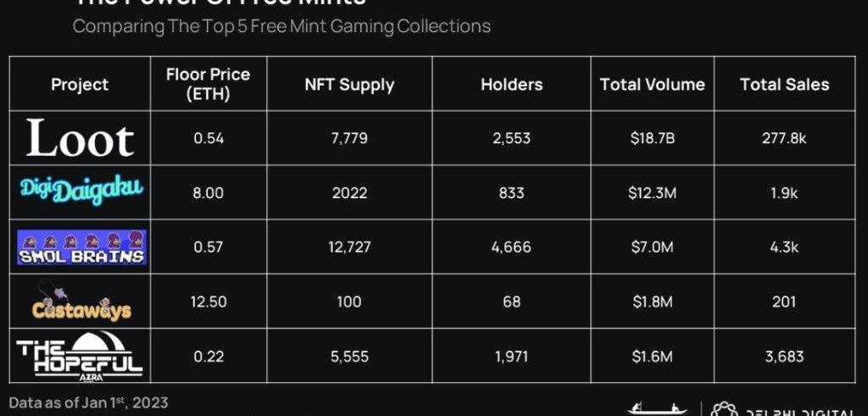This screenshot has width=868, height=416.
Task: Click the Loot project logo
Action: (80, 138)
